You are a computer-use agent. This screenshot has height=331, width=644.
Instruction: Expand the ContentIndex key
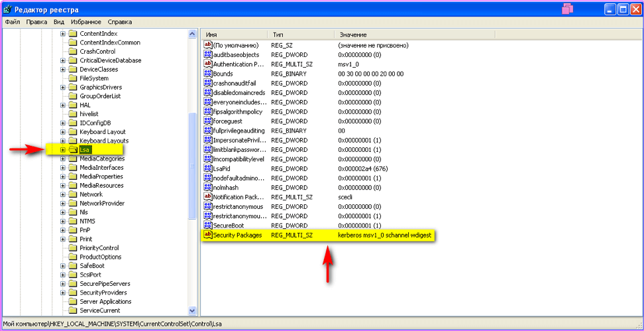(63, 34)
